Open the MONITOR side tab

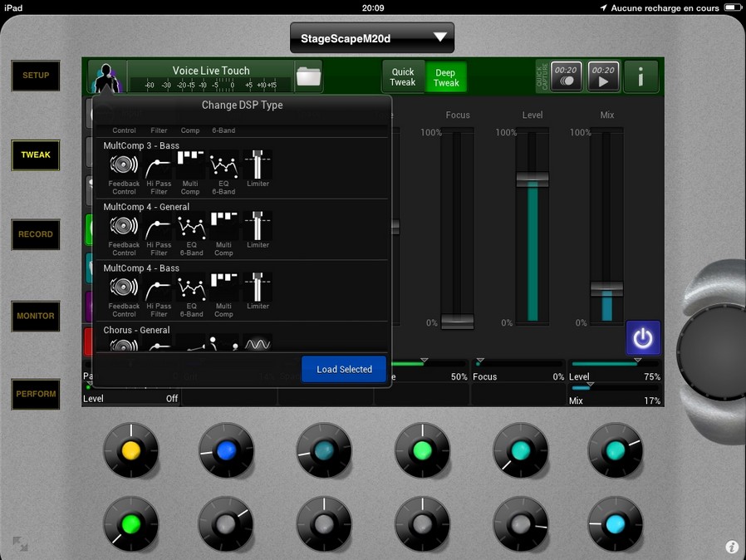pos(36,316)
